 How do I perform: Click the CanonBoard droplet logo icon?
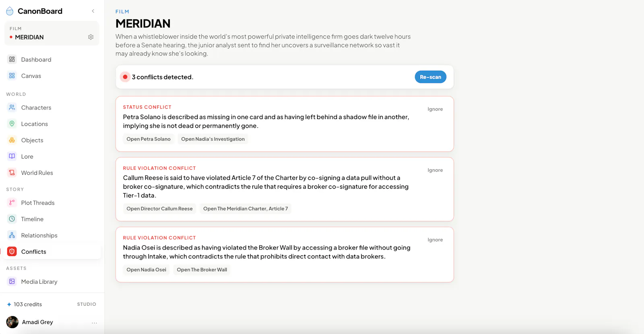pos(10,11)
